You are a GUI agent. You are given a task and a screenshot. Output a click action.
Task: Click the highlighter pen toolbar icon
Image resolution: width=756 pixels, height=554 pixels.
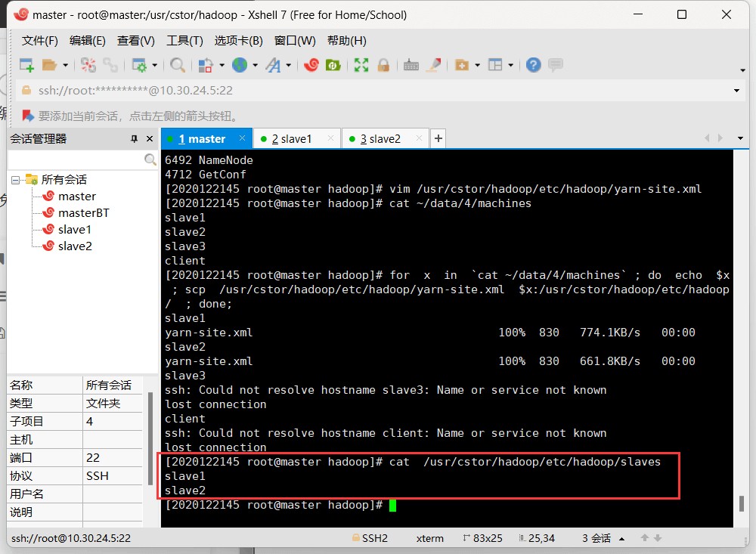[x=433, y=65]
